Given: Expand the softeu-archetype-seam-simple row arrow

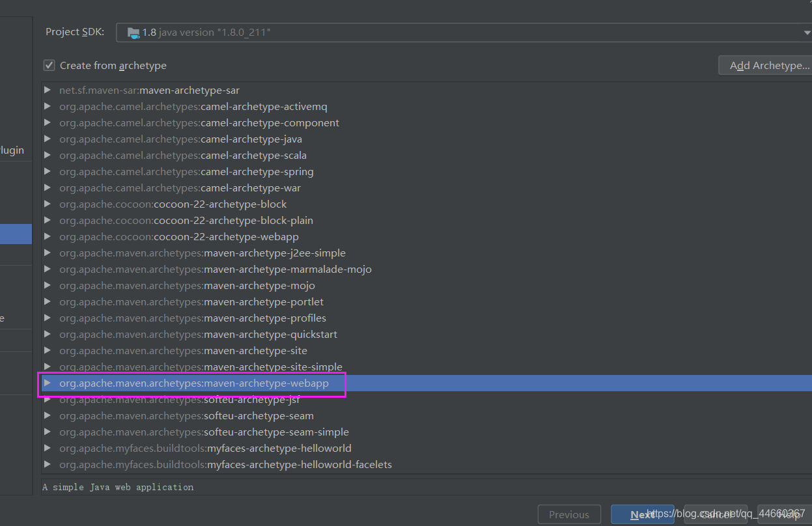Looking at the screenshot, I should 47,432.
